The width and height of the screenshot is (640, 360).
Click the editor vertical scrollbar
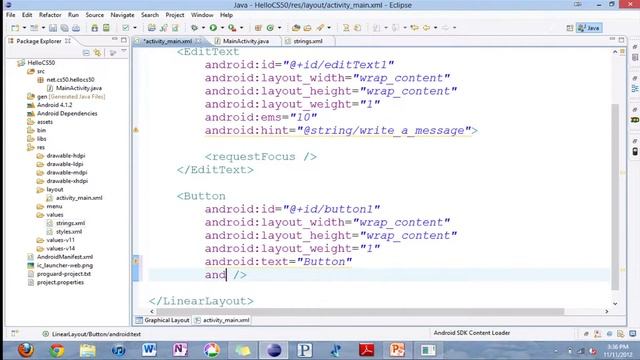coord(615,197)
